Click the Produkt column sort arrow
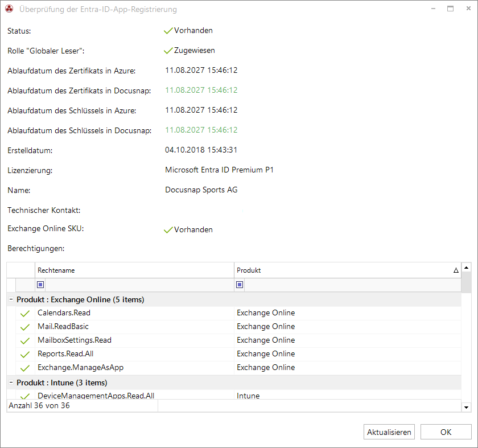This screenshot has width=478, height=448. (456, 270)
